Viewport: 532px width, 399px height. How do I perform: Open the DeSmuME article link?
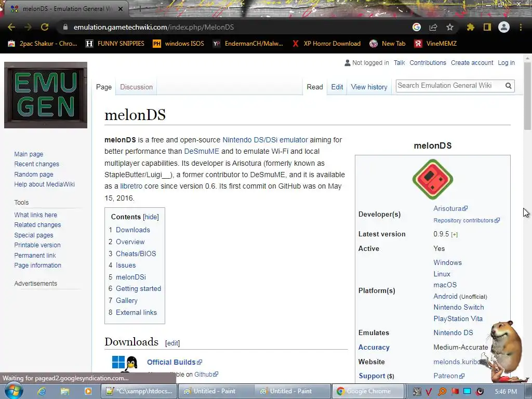pos(202,151)
